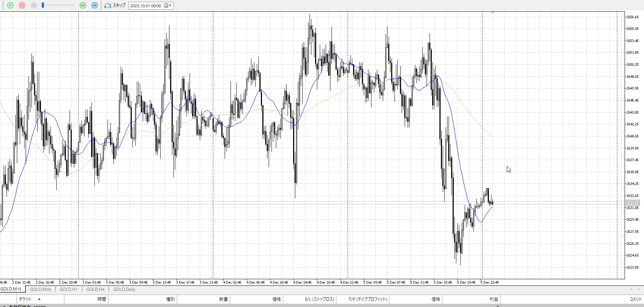Select the GOLD,M15 chart tab
This screenshot has height=307, width=644.
(11, 289)
